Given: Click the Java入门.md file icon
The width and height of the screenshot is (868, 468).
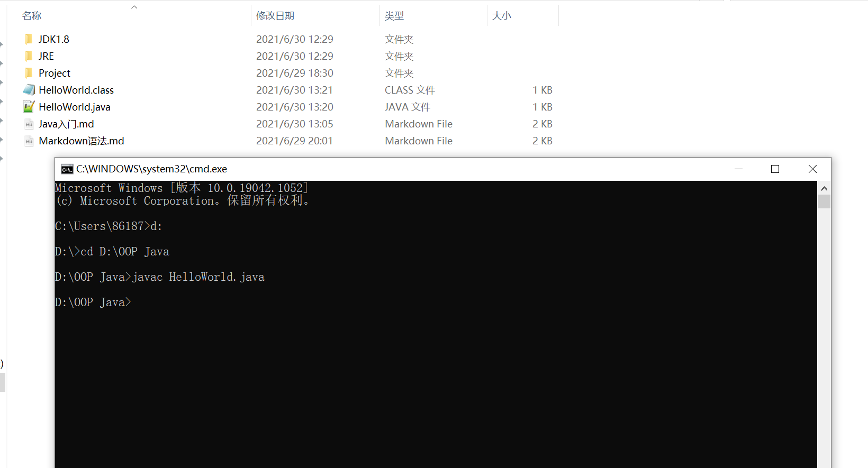Looking at the screenshot, I should point(29,124).
